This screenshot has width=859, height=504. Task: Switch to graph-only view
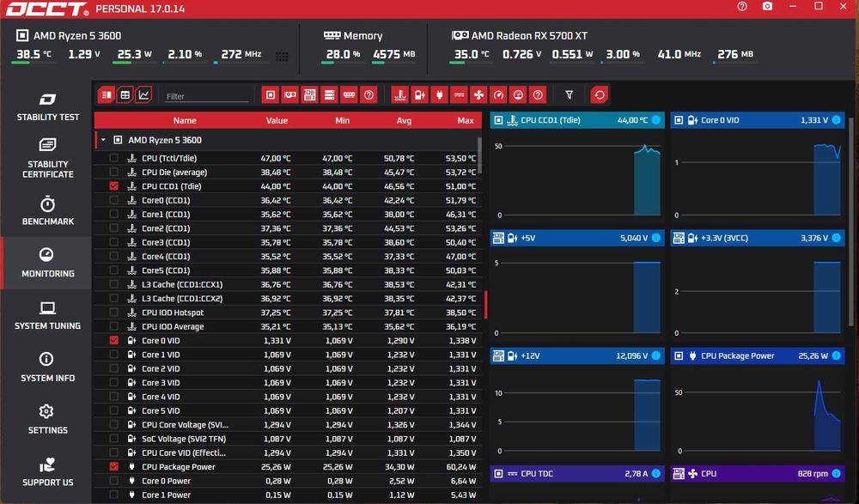[x=143, y=94]
